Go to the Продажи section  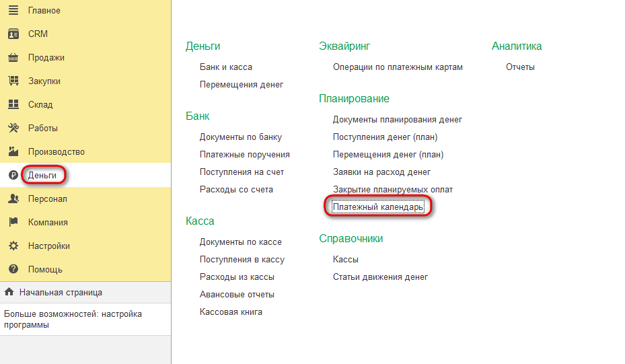46,58
